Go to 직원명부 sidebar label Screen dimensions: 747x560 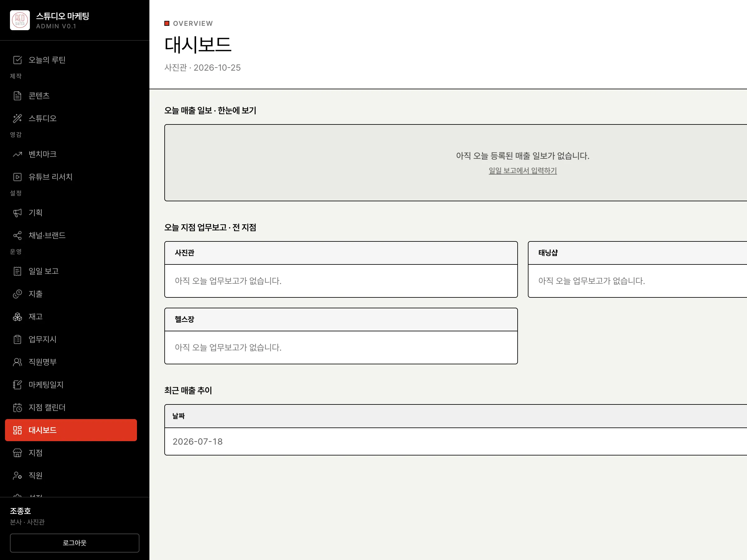coord(43,362)
